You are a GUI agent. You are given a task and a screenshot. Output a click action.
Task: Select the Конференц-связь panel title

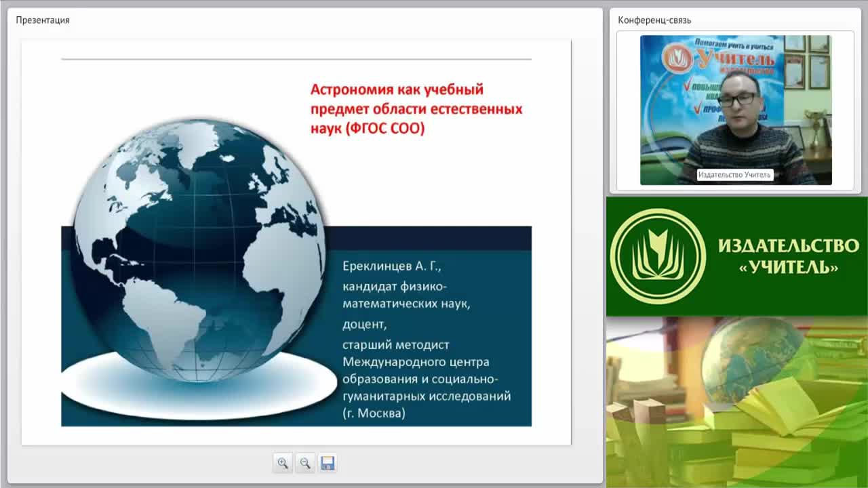654,20
